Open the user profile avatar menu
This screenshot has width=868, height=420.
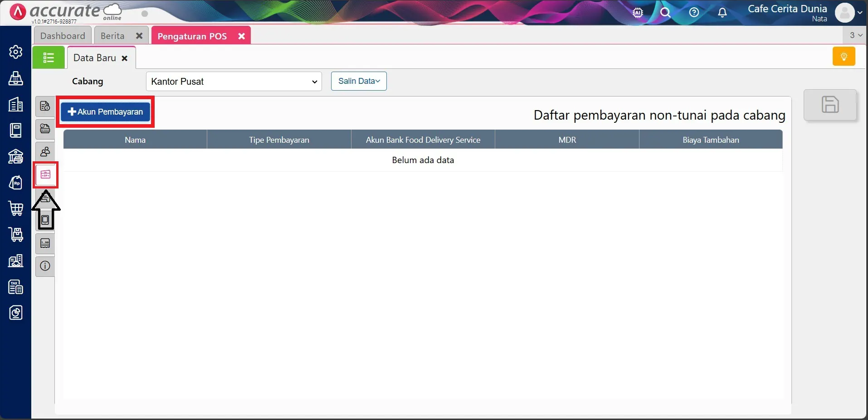844,13
